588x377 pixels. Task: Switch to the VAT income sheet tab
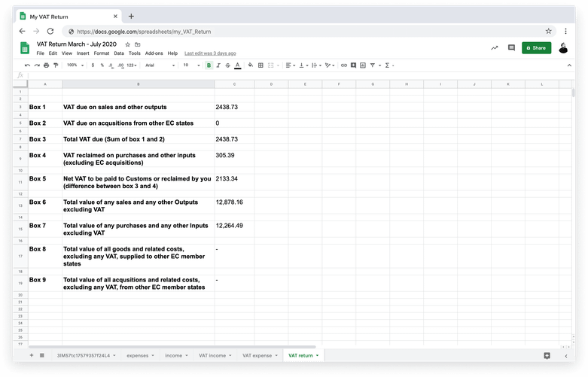point(213,355)
